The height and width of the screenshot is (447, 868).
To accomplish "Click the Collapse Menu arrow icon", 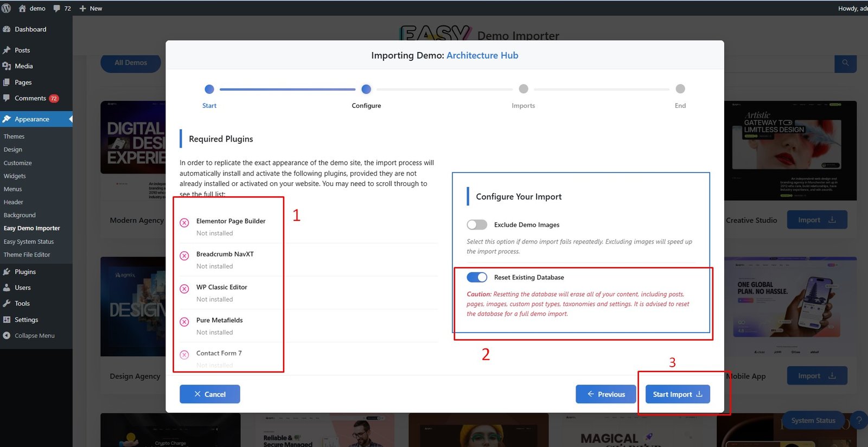I will pos(7,336).
